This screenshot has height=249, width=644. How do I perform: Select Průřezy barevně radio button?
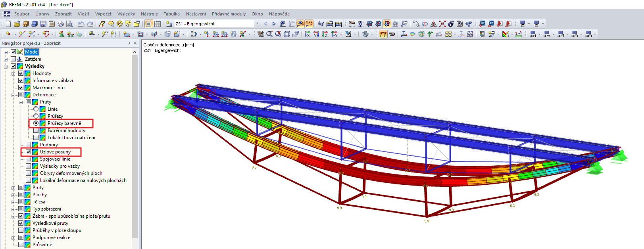point(36,123)
